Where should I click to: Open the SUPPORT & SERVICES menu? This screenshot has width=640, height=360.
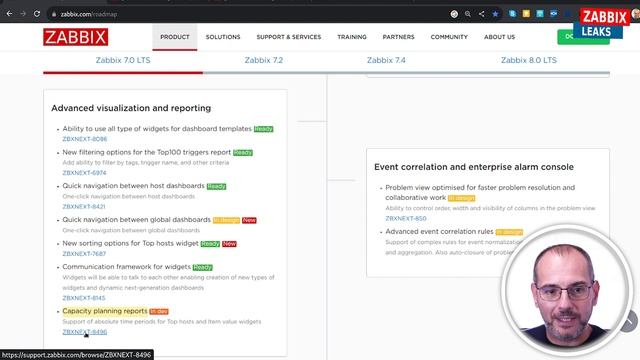point(289,37)
